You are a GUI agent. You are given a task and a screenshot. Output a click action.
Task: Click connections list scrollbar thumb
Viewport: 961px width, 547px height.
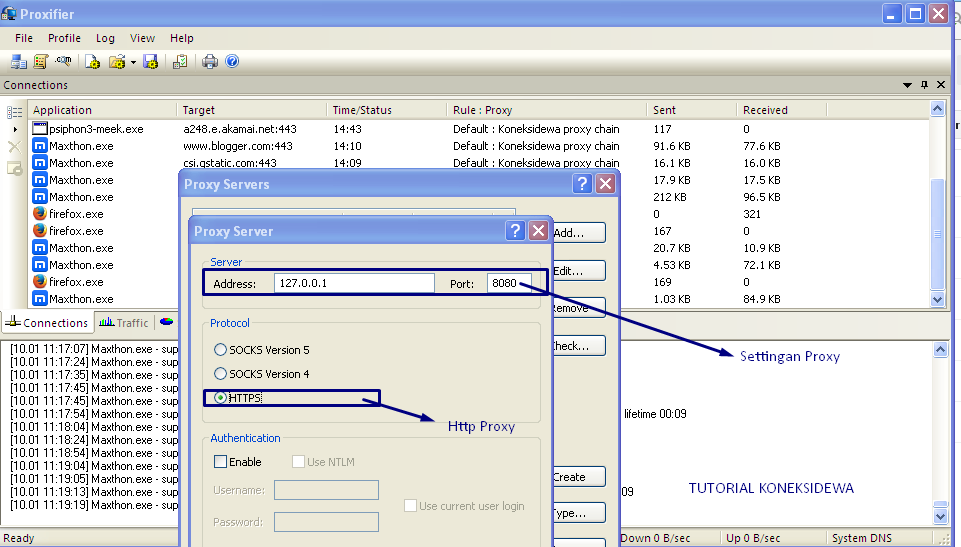point(937,233)
